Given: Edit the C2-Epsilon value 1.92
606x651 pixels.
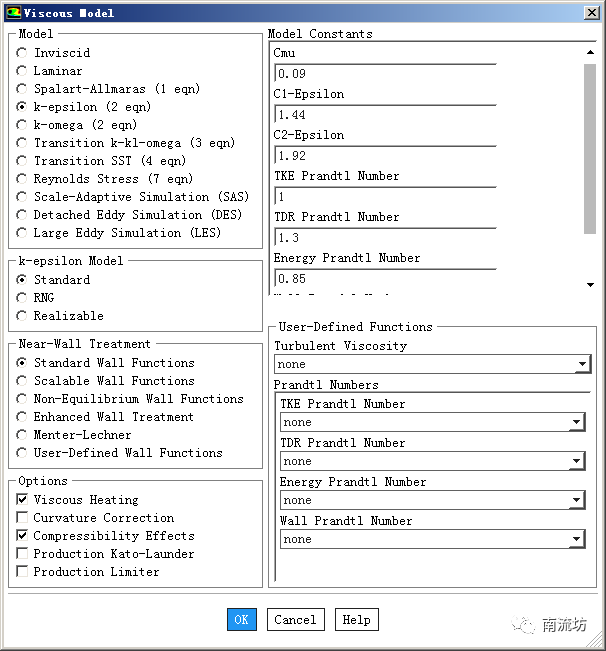Looking at the screenshot, I should point(385,156).
